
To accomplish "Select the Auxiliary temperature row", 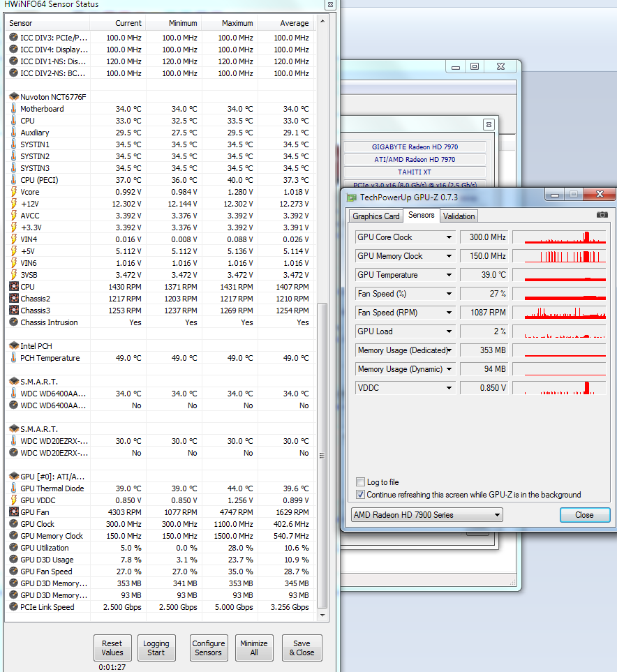I will [161, 133].
